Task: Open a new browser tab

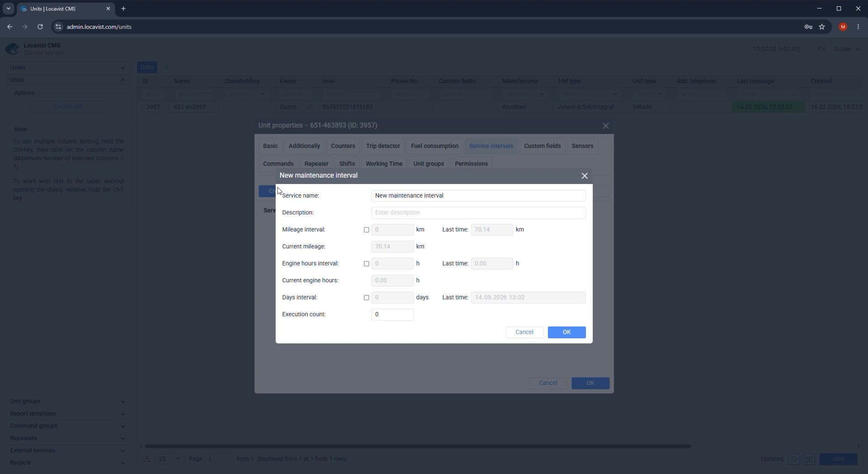Action: 123,9
